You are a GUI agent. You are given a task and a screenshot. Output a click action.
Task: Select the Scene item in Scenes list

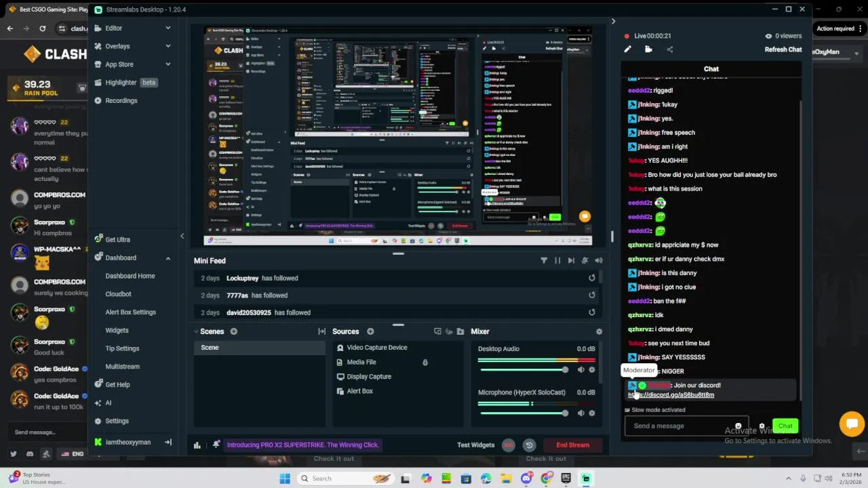coord(260,348)
